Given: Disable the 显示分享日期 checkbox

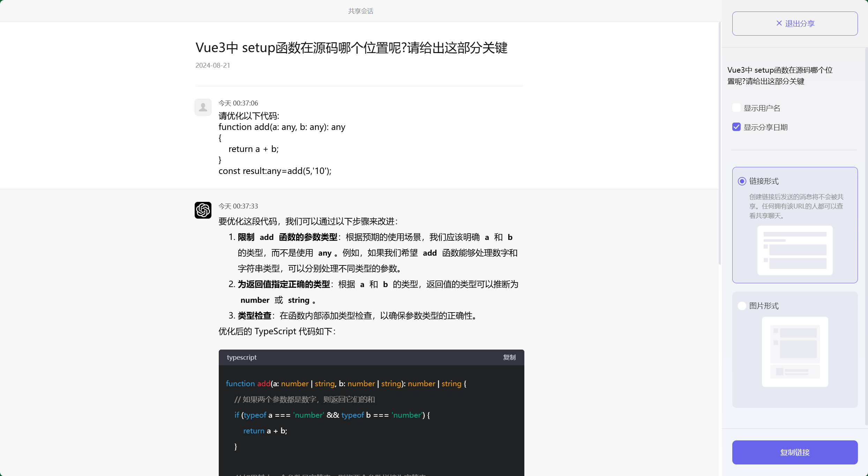Looking at the screenshot, I should pos(736,127).
